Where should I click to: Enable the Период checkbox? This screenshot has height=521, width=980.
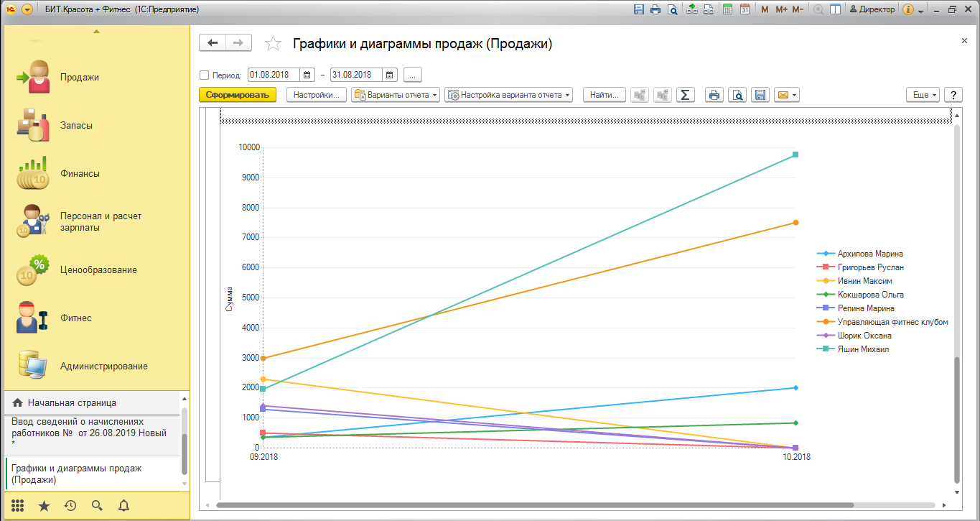(x=204, y=75)
